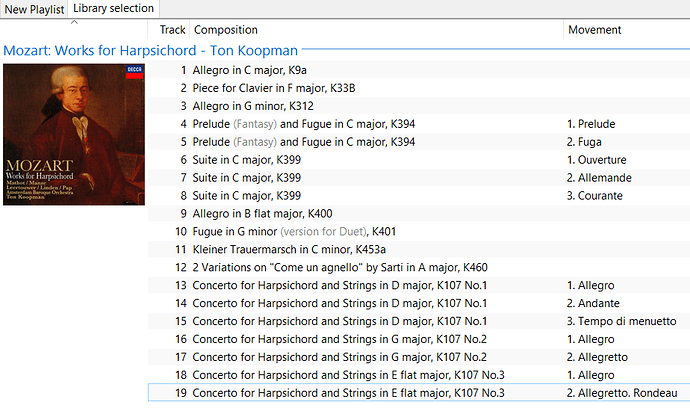Click the 1. Allegro movement of track 18
Image resolution: width=690 pixels, height=410 pixels.
[591, 375]
